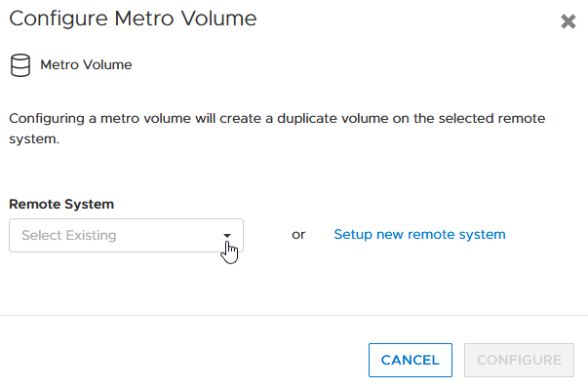This screenshot has width=588, height=387.
Task: Open the Setup new remote system link
Action: pos(419,234)
